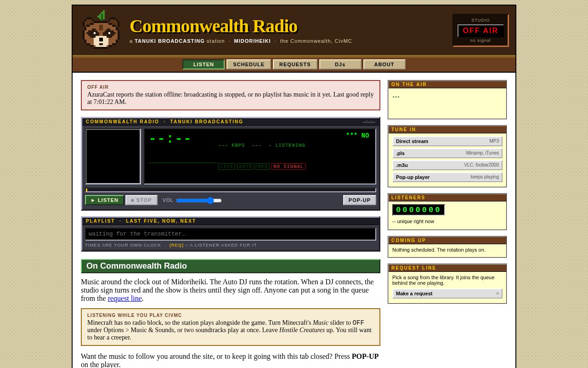Open the SCHEDULE nav tab

pyautogui.click(x=249, y=64)
